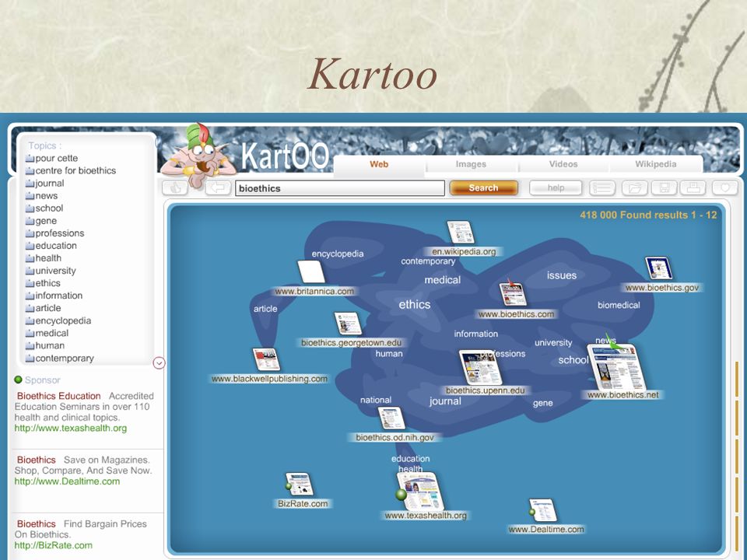Open the www.texashealth.org page thumbnail
This screenshot has width=747, height=560.
pyautogui.click(x=421, y=491)
